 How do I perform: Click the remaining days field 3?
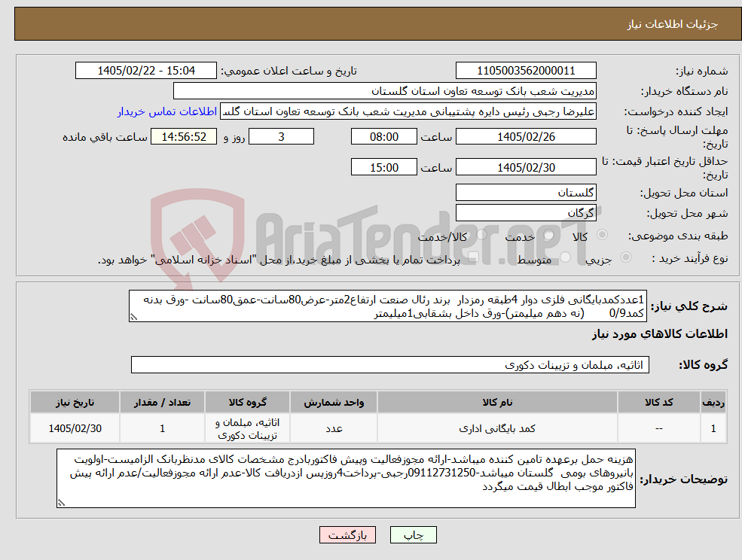(x=281, y=137)
